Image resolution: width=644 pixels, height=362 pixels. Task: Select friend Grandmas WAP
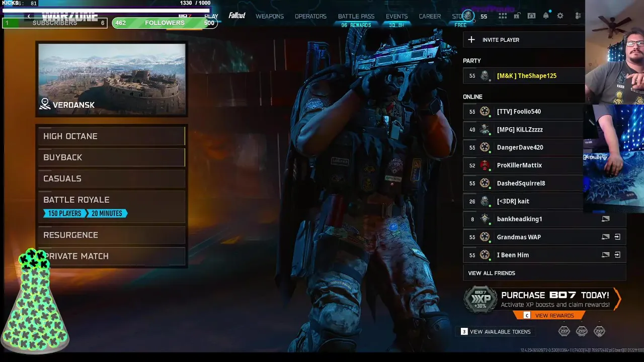544,237
